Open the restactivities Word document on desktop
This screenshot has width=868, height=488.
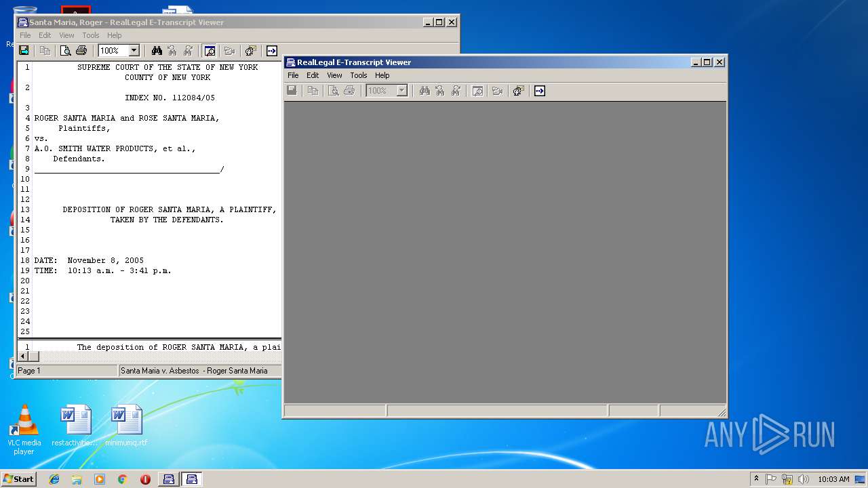[75, 425]
